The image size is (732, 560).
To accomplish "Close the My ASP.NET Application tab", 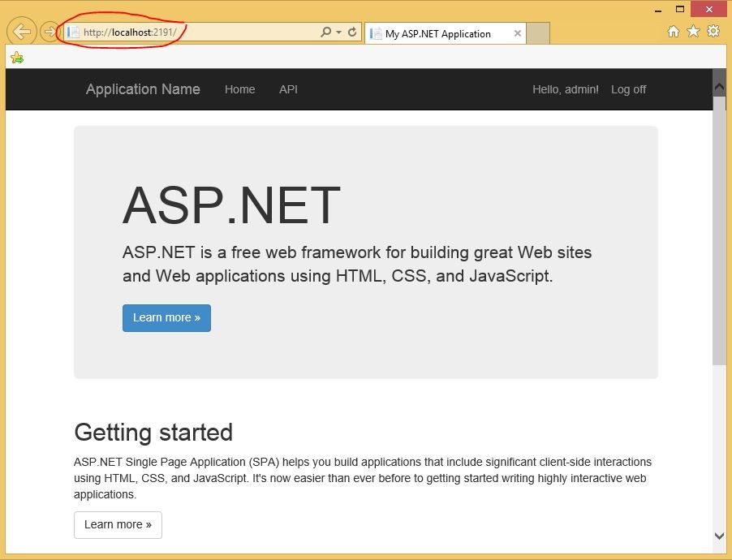I will pyautogui.click(x=518, y=33).
